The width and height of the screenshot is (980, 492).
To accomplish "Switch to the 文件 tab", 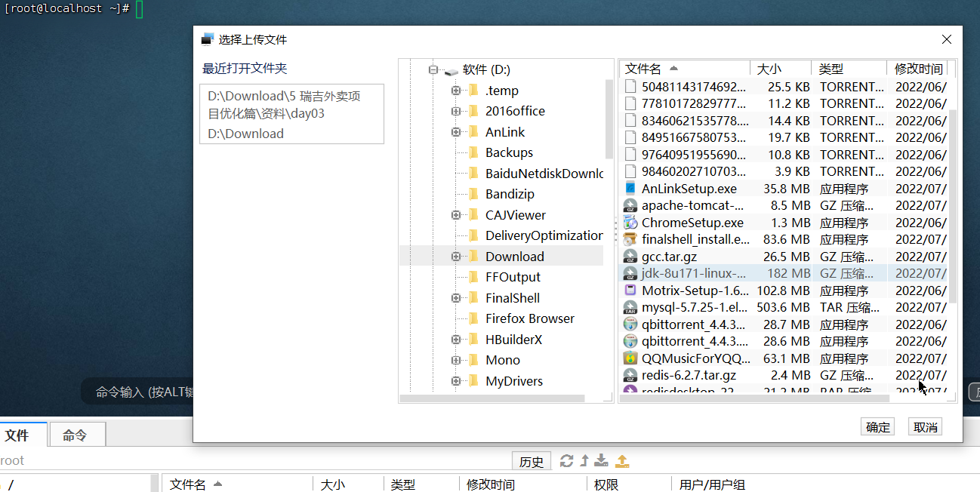I will (x=20, y=435).
